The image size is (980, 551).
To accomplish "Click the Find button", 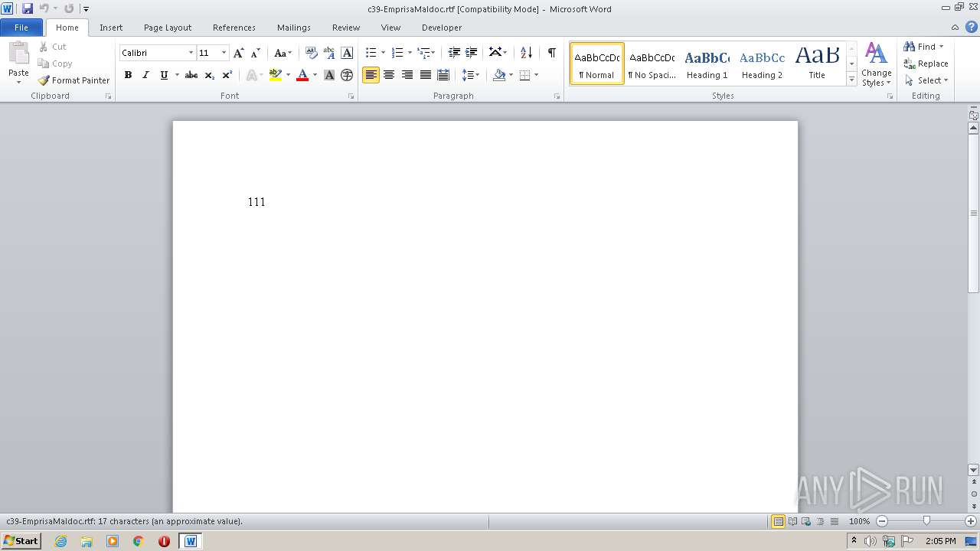I will [x=923, y=47].
